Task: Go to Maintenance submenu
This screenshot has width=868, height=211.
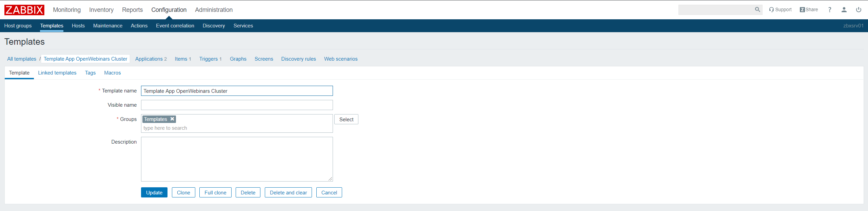Action: [108, 26]
